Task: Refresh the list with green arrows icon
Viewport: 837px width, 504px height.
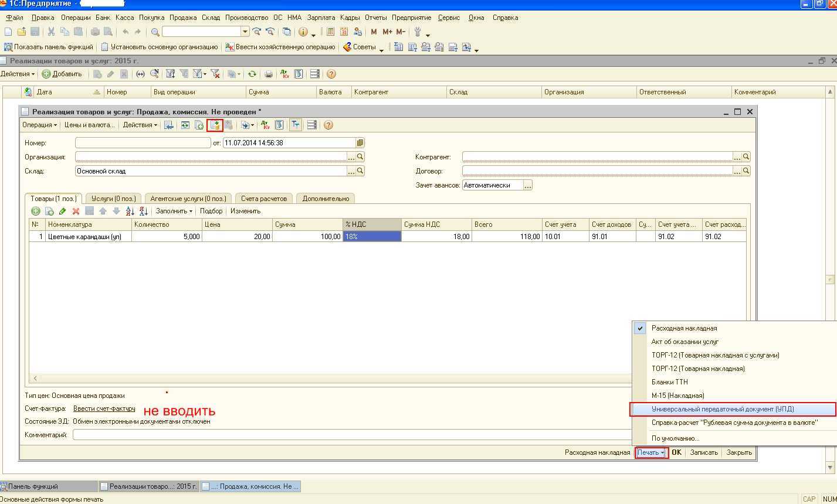Action: pos(252,74)
